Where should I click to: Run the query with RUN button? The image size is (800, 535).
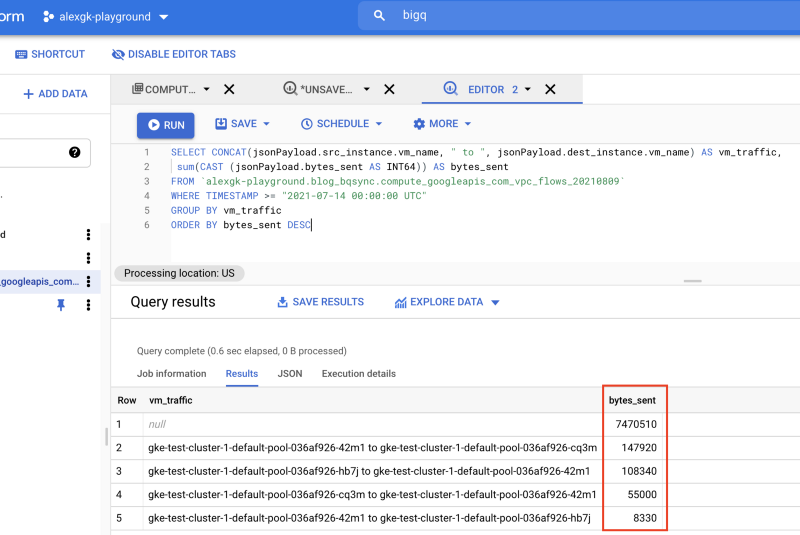pyautogui.click(x=166, y=125)
